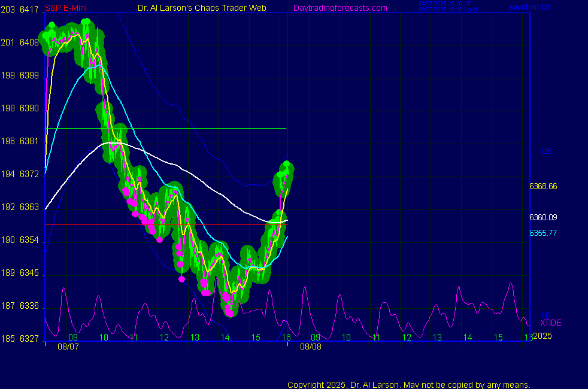Click the UB upper band label
Screen dimensions: 588x389
click(x=546, y=151)
